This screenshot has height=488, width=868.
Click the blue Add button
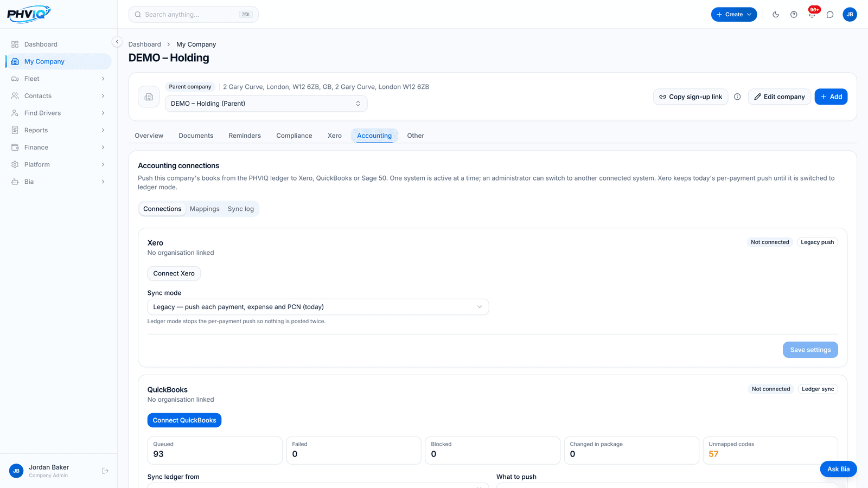(x=831, y=97)
